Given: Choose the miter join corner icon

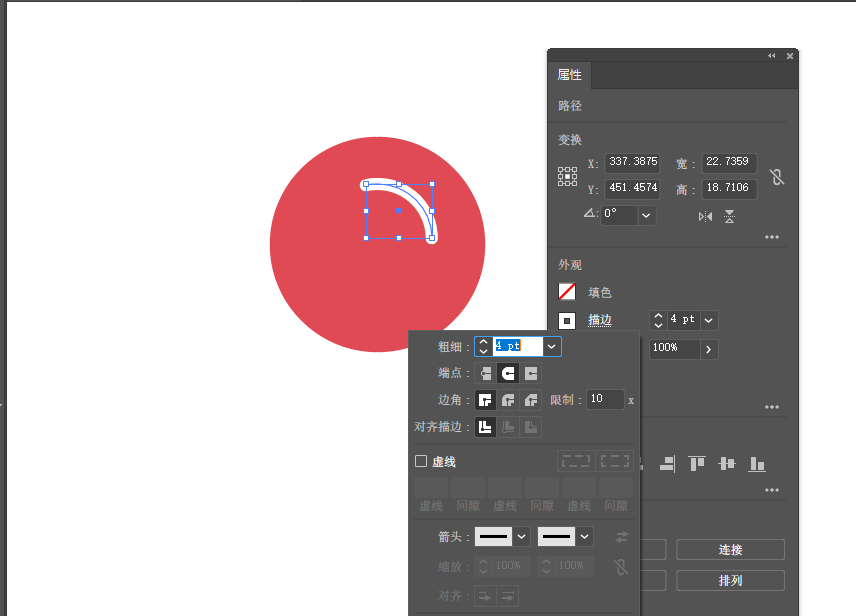Looking at the screenshot, I should (x=485, y=400).
